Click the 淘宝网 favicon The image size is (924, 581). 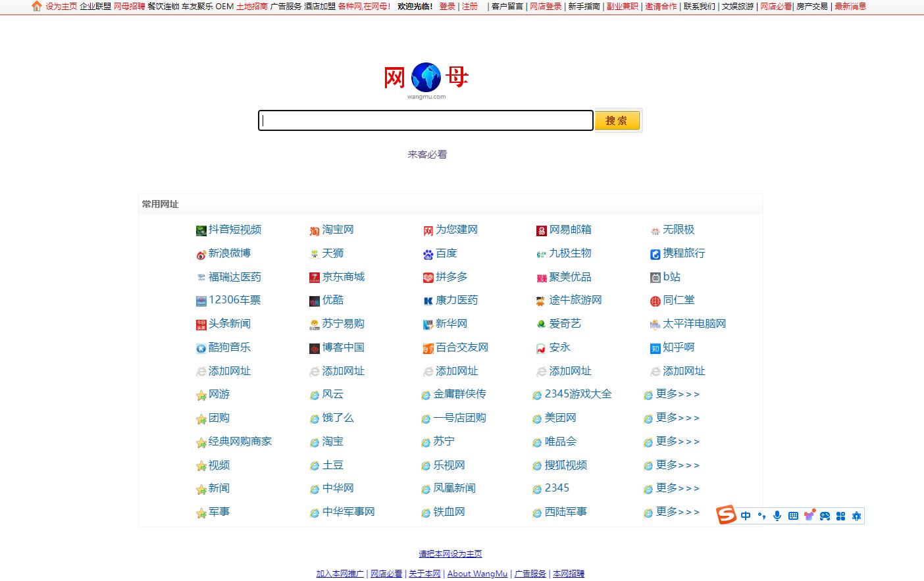coord(315,230)
